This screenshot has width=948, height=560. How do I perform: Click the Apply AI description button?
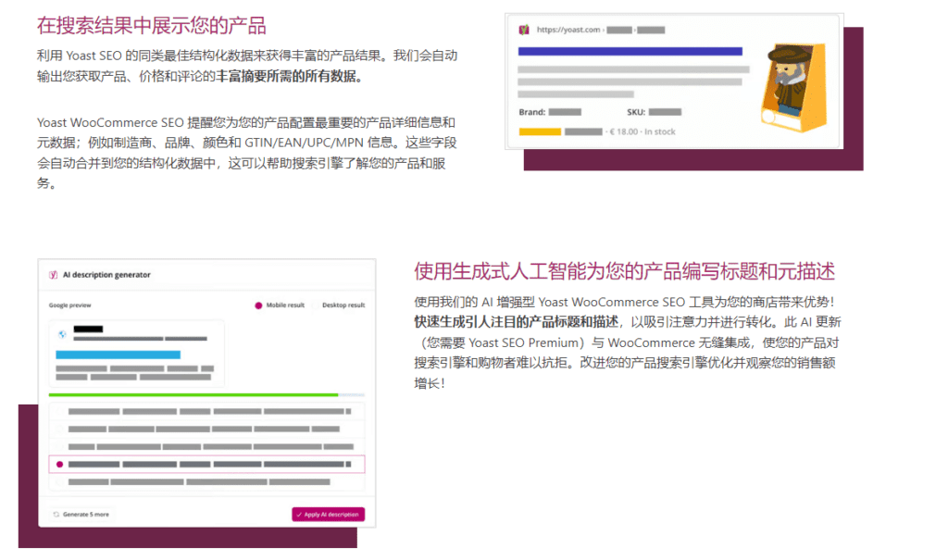pyautogui.click(x=329, y=515)
